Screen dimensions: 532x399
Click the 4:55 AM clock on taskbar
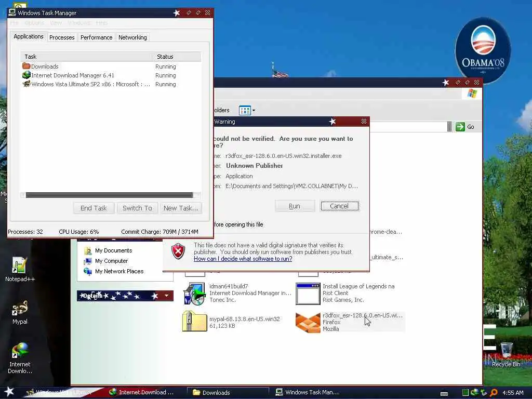tap(513, 393)
